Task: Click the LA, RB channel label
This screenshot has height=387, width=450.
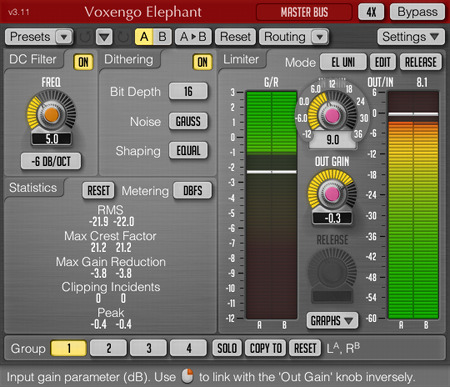Action: 343,348
